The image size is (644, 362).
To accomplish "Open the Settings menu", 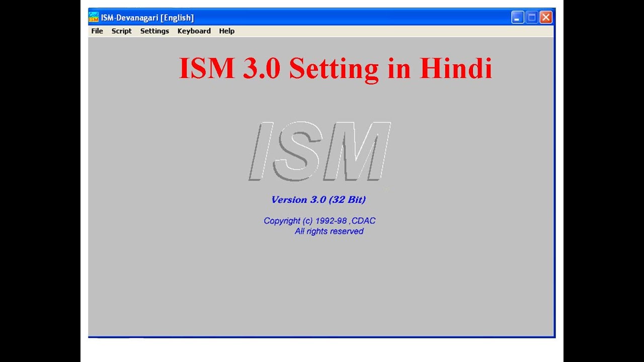I will coord(154,31).
